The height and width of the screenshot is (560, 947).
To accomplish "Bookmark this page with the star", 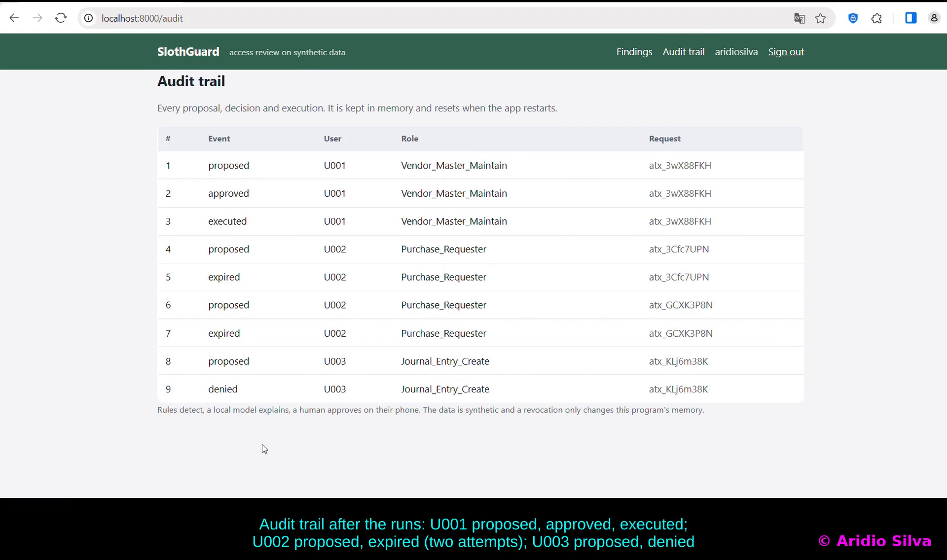I will click(x=820, y=18).
